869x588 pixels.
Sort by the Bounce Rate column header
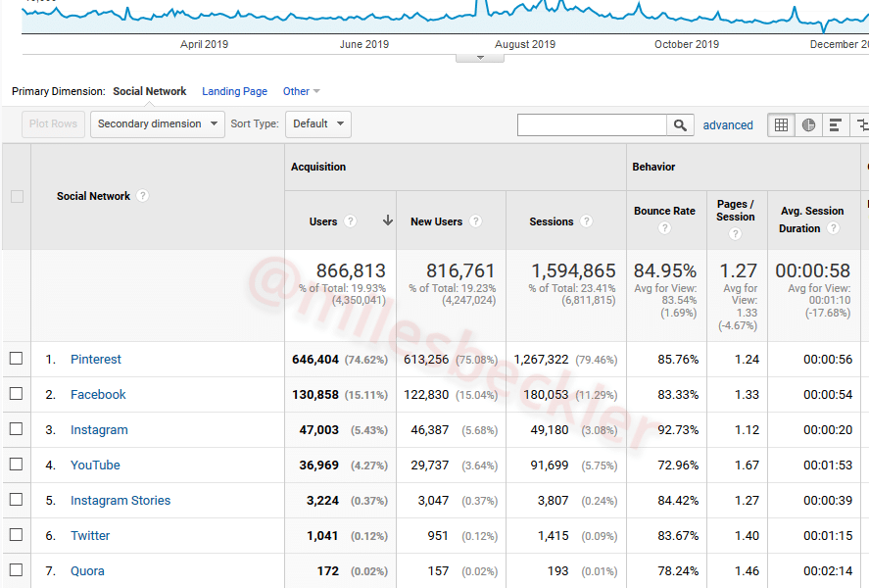664,211
